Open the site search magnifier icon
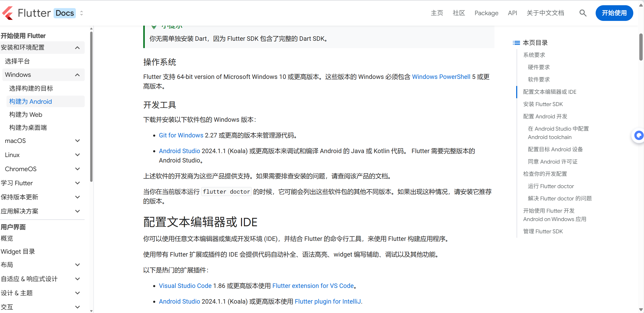644x313 pixels. coord(583,13)
